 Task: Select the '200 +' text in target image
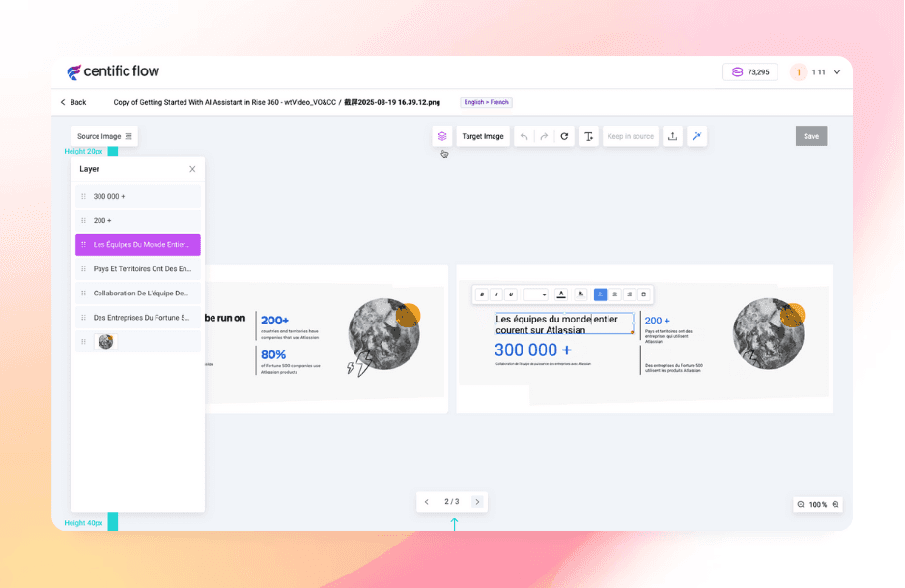point(658,321)
